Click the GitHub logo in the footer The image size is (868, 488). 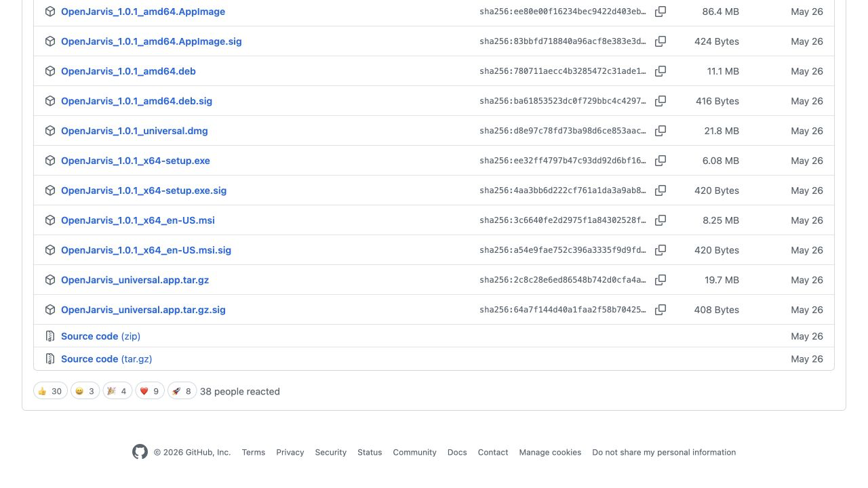[140, 452]
